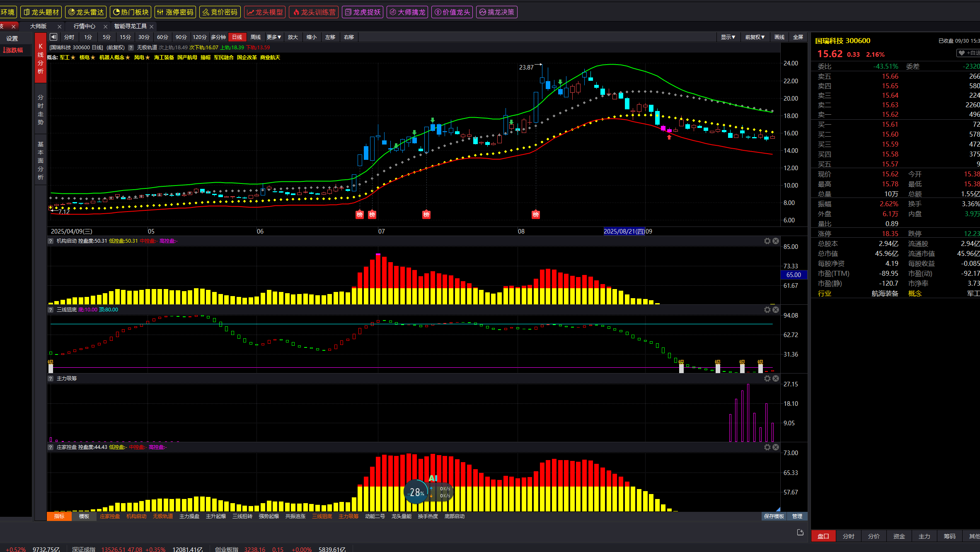The height and width of the screenshot is (552, 980).
Task: Click the collapse-panel speaker icon before 分时
Action: [53, 37]
